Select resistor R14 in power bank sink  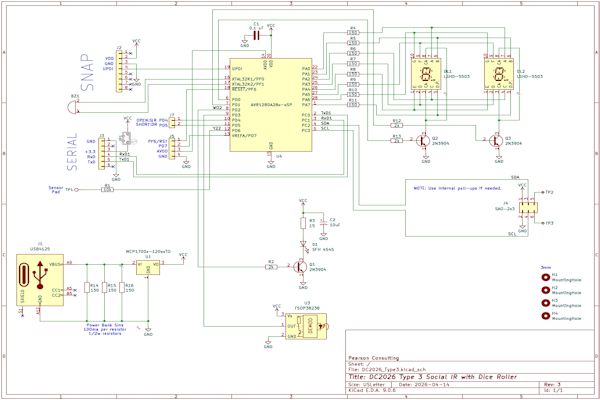[87, 288]
